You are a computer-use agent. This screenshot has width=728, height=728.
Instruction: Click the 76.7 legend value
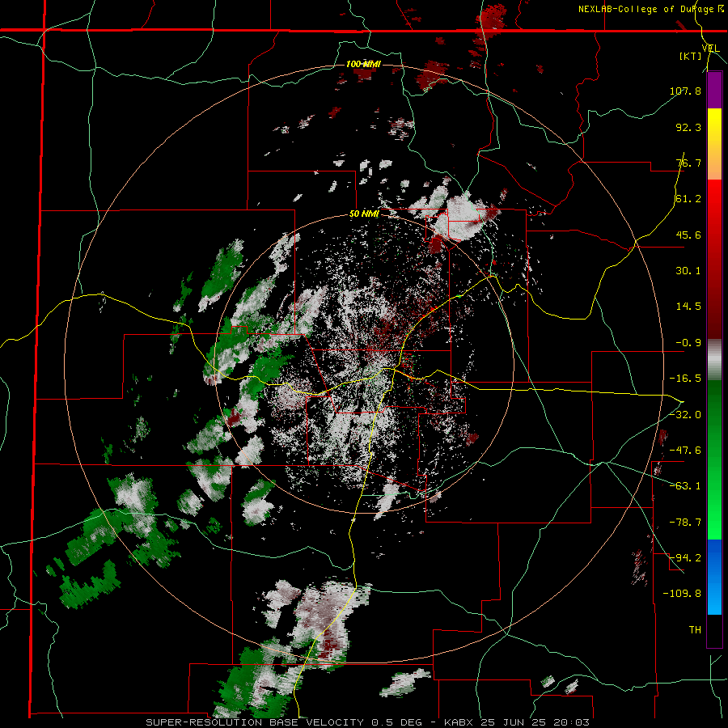[x=688, y=163]
